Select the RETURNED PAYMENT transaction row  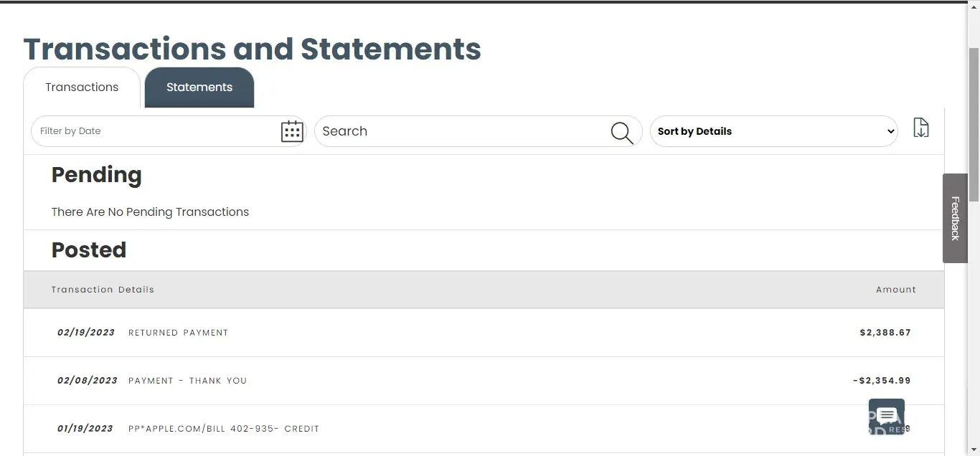(x=178, y=333)
